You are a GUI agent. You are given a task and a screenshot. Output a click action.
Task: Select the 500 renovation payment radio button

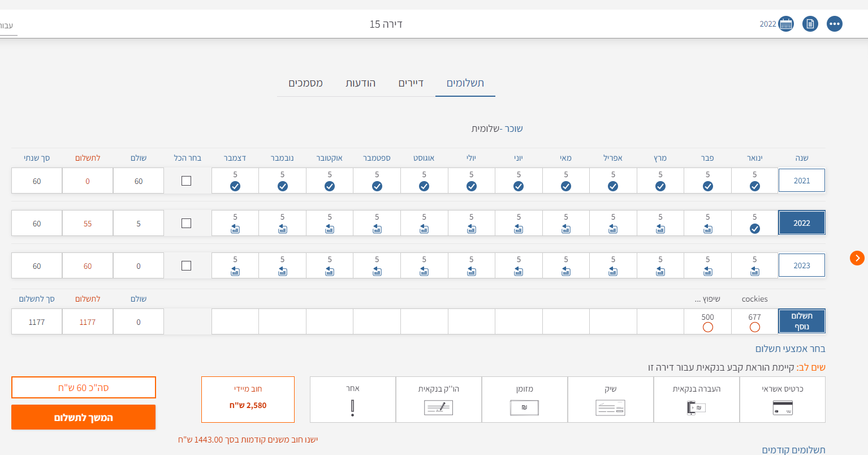pyautogui.click(x=707, y=327)
